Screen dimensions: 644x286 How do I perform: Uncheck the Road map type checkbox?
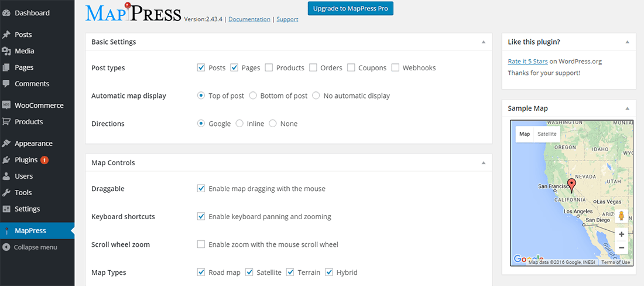201,272
